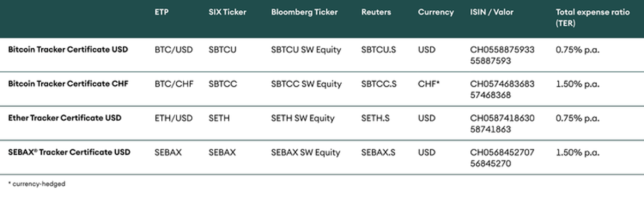Click ISIN CH0558875933
Viewport: 644px width, 204px height.
[x=502, y=50]
